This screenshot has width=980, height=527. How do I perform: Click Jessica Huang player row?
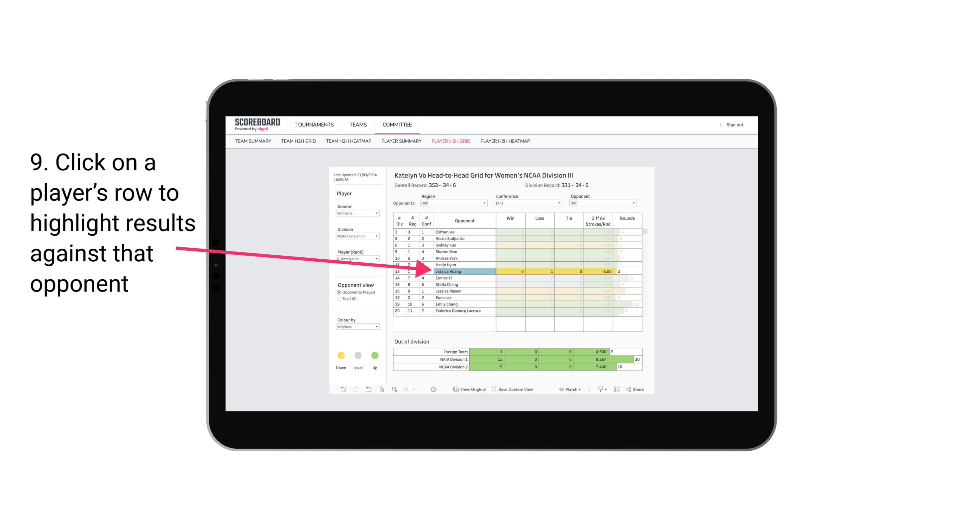point(464,271)
